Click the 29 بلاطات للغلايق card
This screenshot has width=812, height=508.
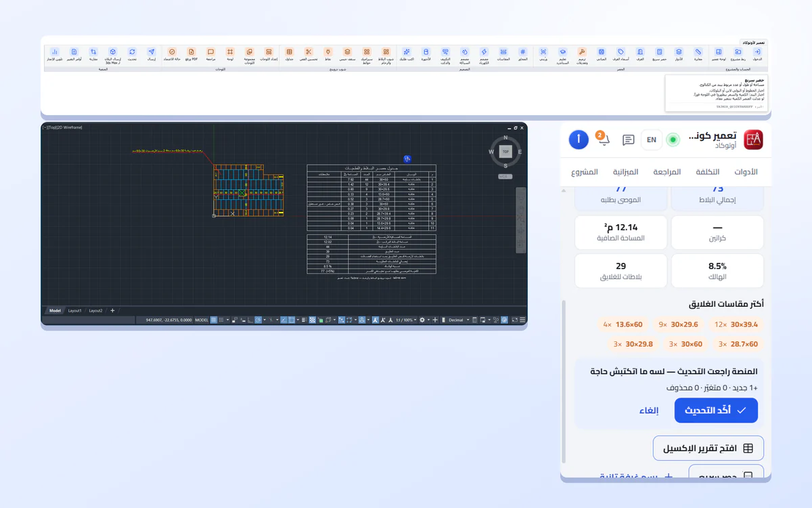tap(621, 271)
